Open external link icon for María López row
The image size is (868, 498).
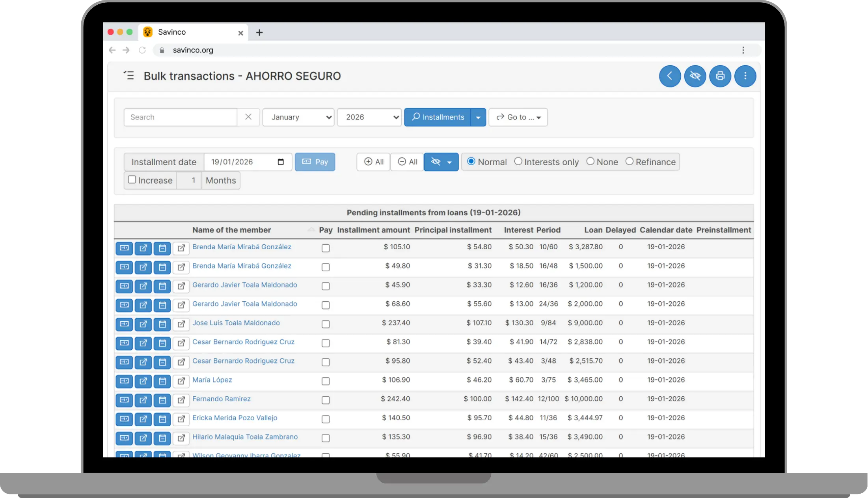[181, 381]
